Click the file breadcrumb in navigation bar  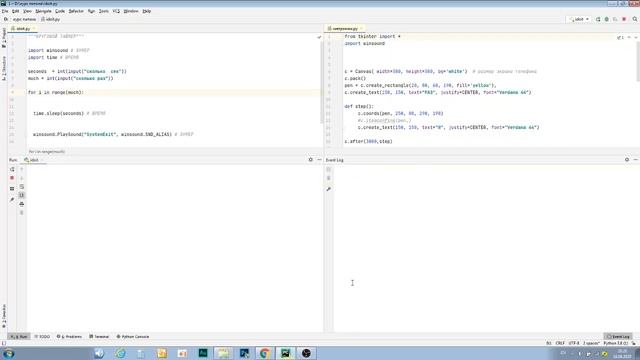(51, 19)
